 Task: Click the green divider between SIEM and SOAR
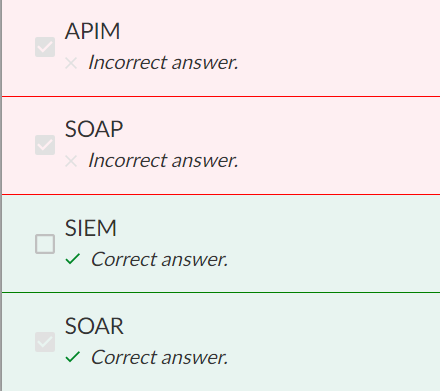(221, 293)
